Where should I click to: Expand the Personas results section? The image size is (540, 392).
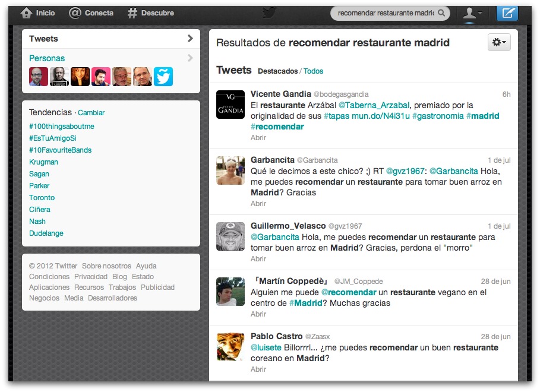[190, 58]
